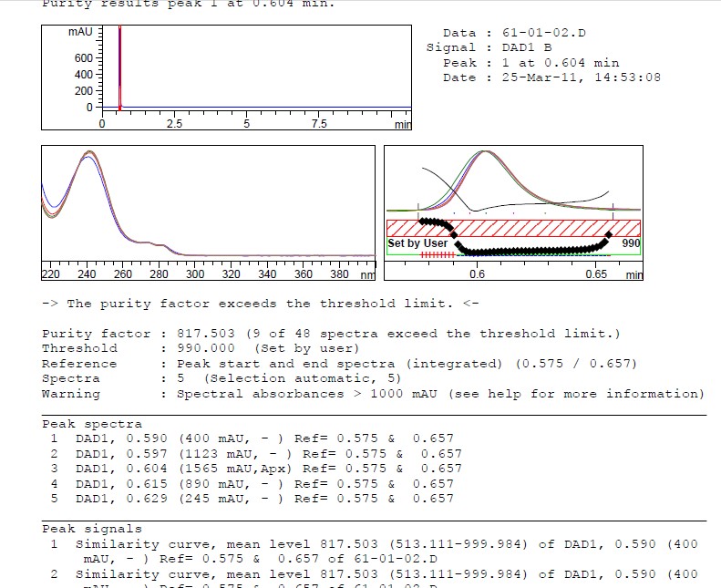Select peak spectrum row 2 at 0.597 (1123 mAU)
Screen dimensions: 721x588
[256, 454]
